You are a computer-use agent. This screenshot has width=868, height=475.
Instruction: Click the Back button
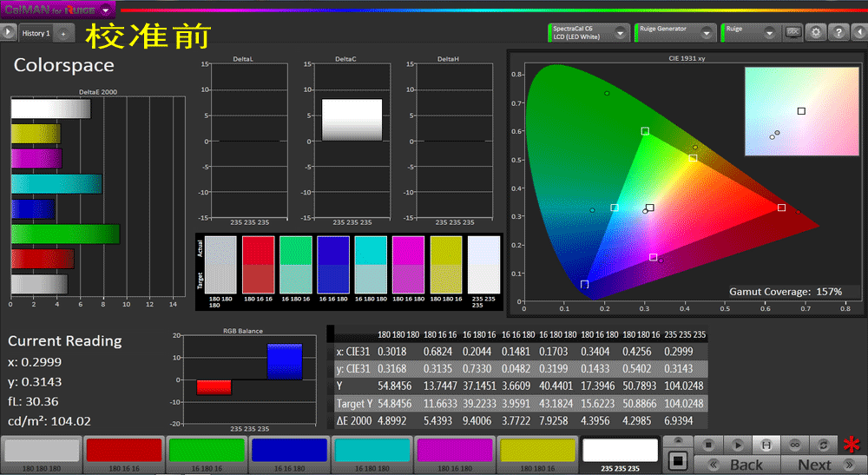click(x=737, y=465)
